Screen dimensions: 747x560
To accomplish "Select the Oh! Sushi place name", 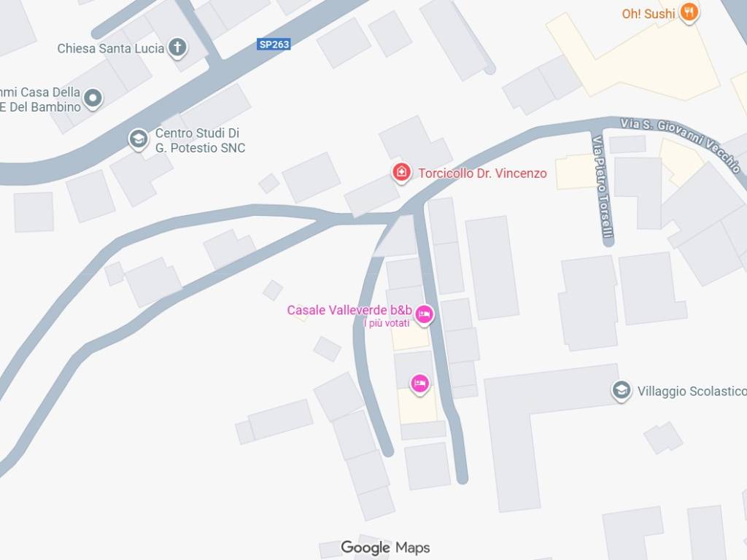I will [x=649, y=14].
